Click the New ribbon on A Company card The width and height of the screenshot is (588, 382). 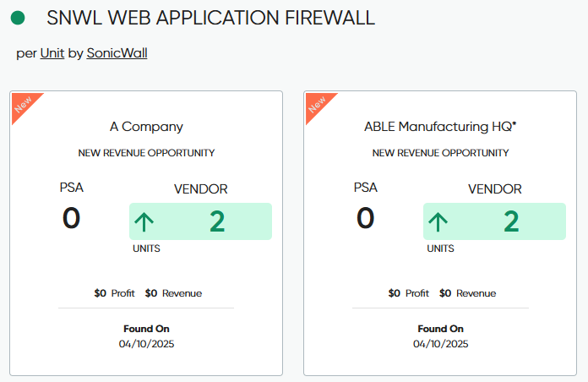click(x=24, y=105)
